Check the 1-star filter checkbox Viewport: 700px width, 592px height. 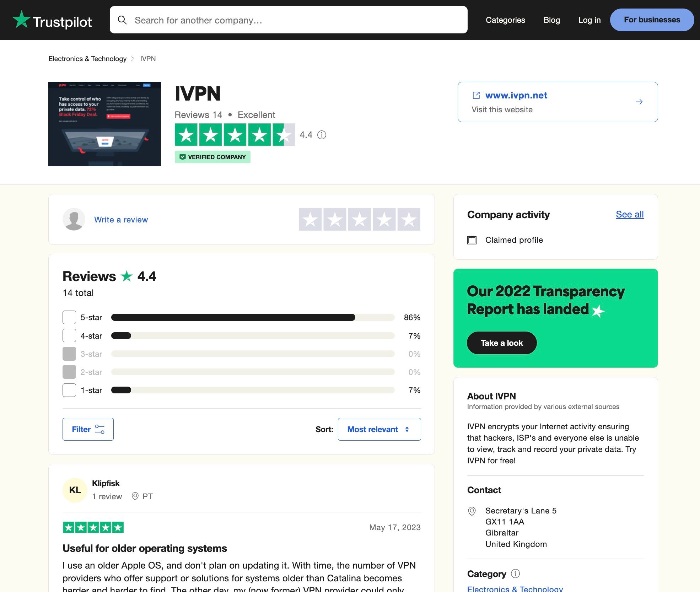tap(69, 390)
